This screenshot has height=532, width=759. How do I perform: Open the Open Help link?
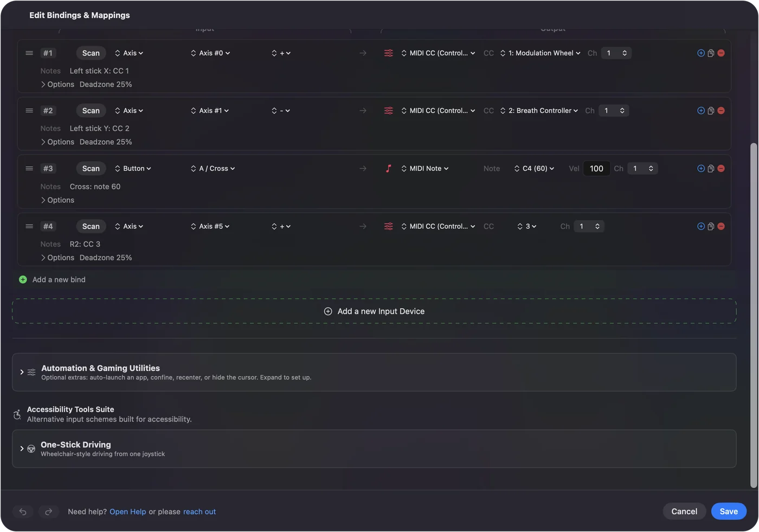coord(127,512)
